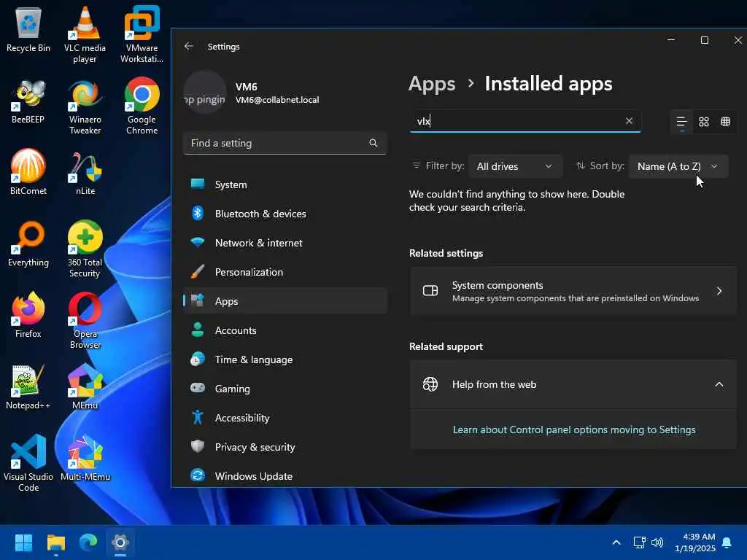Launch Opera Browser desktop shortcut
This screenshot has width=747, height=560.
(x=85, y=321)
